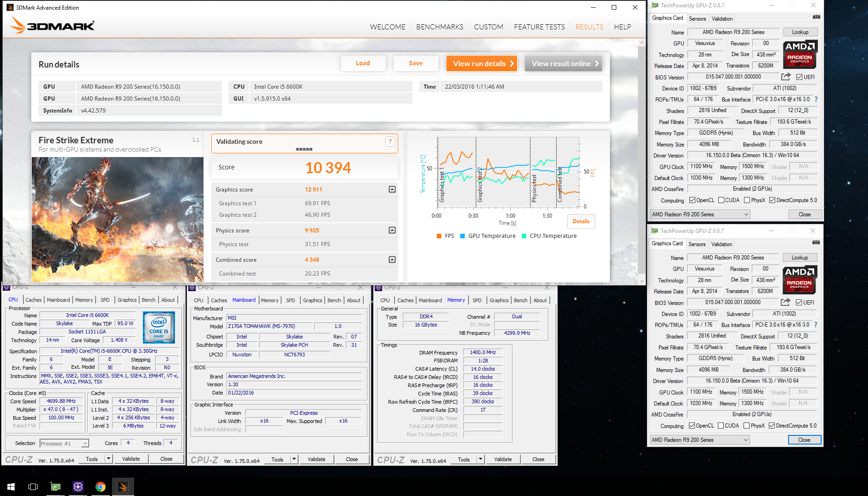The height and width of the screenshot is (496, 868).
Task: Click upper GPU-Z title bar icon
Action: pos(654,6)
